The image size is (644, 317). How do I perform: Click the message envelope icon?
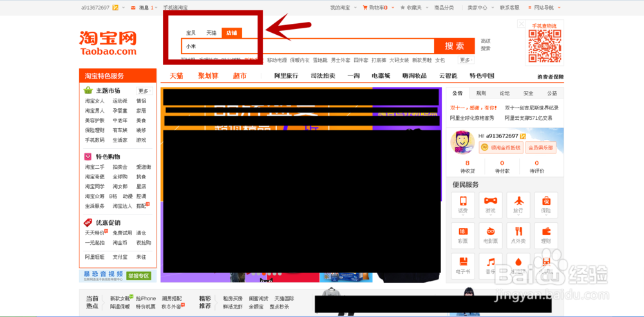[x=133, y=7]
